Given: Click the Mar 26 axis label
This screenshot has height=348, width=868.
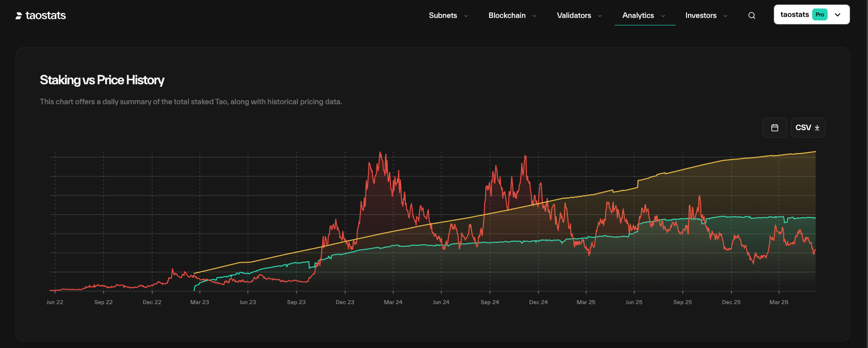Looking at the screenshot, I should 779,302.
